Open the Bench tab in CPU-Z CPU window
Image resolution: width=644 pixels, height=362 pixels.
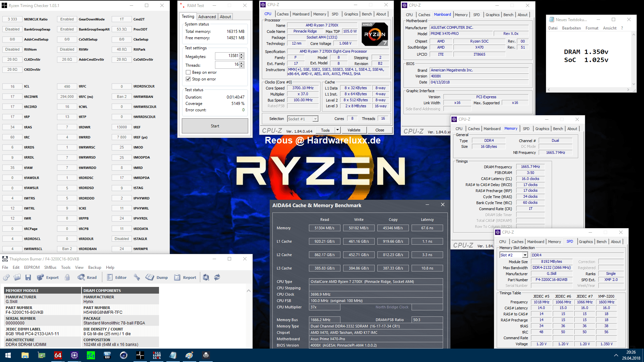367,14
